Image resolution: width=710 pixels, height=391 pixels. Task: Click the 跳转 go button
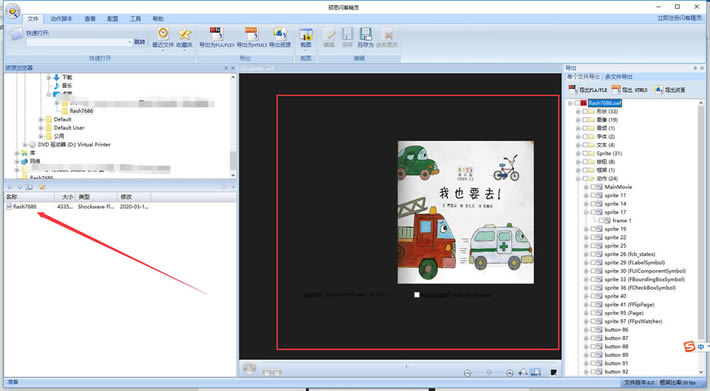(139, 42)
